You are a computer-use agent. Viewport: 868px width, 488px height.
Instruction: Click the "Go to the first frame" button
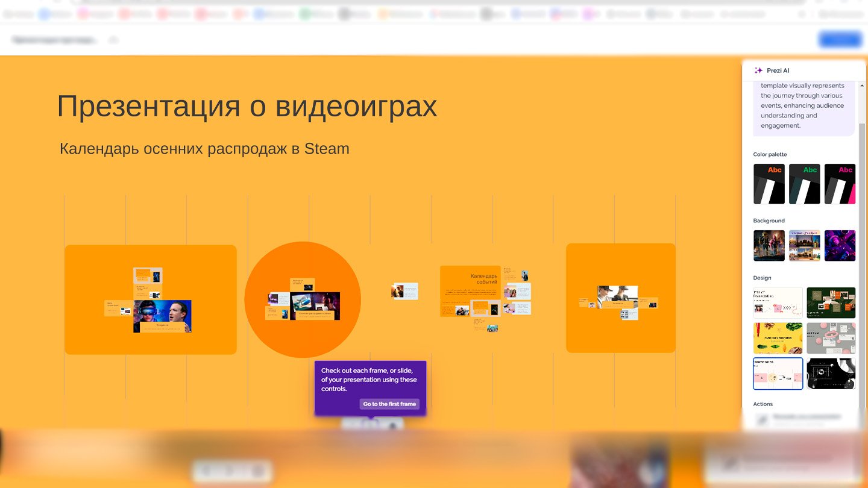(x=389, y=404)
